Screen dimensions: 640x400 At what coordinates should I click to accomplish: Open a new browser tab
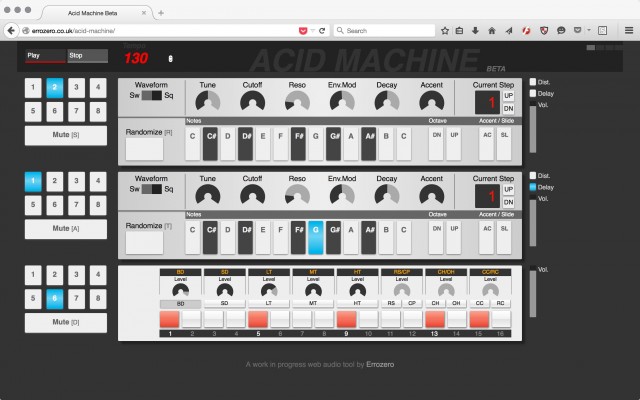[161, 11]
